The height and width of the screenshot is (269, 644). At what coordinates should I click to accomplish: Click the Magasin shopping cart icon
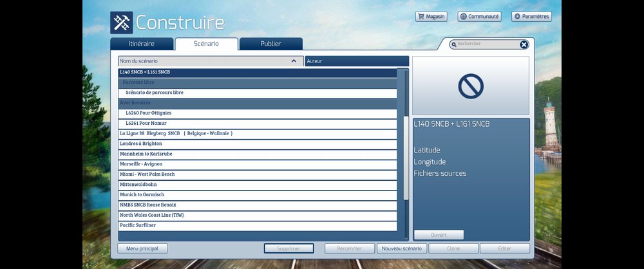(x=420, y=17)
